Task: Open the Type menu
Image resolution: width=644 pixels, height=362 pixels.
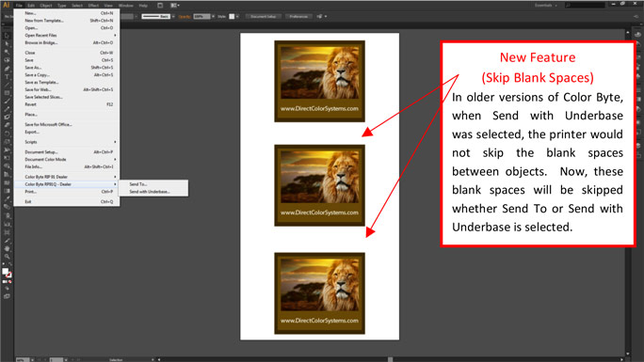Action: coord(61,6)
